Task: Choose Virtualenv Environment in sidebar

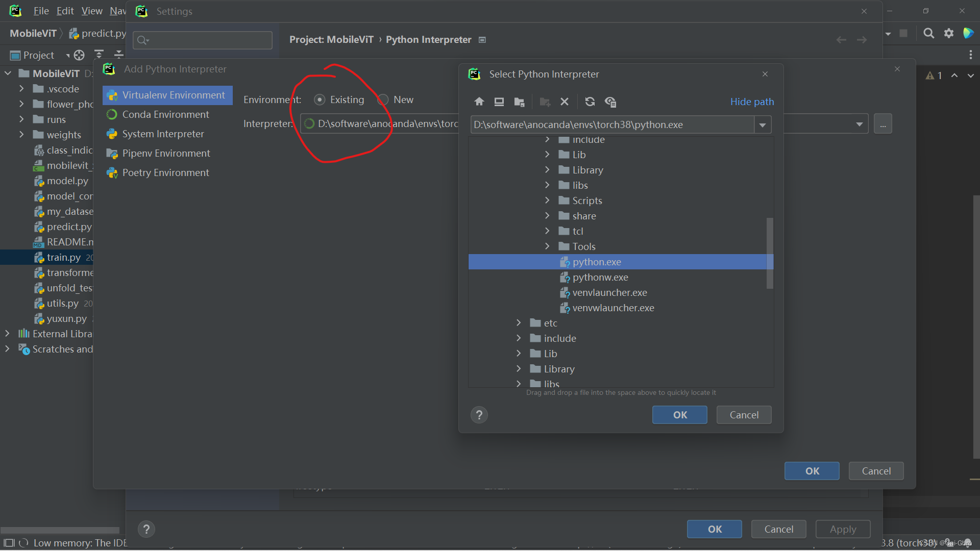Action: tap(167, 95)
